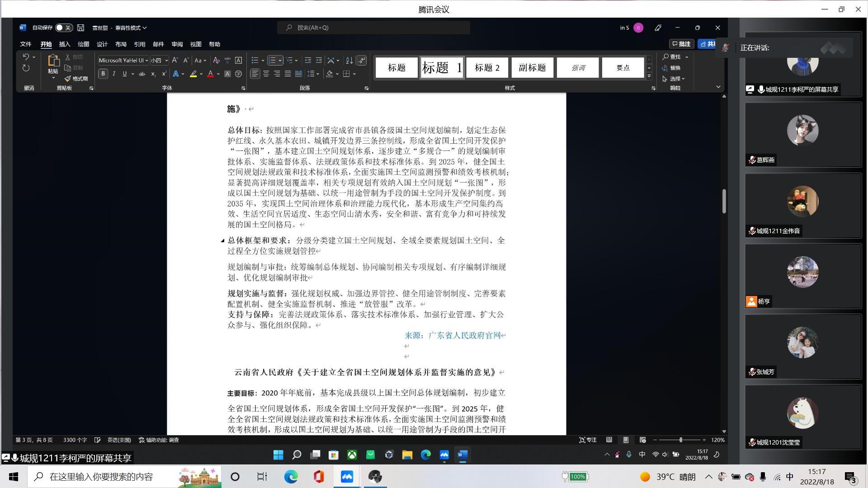The height and width of the screenshot is (488, 868).
Task: Toggle show paragraph marks button
Action: coord(362,60)
